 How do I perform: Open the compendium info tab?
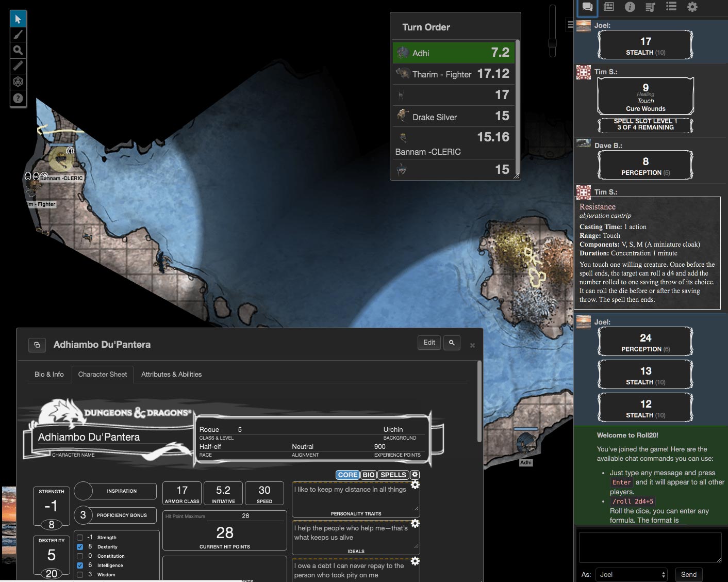[x=630, y=8]
